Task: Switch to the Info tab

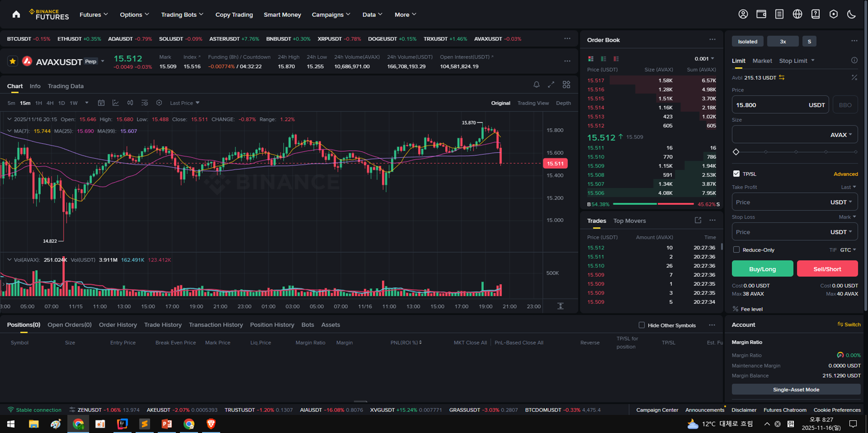Action: click(35, 86)
